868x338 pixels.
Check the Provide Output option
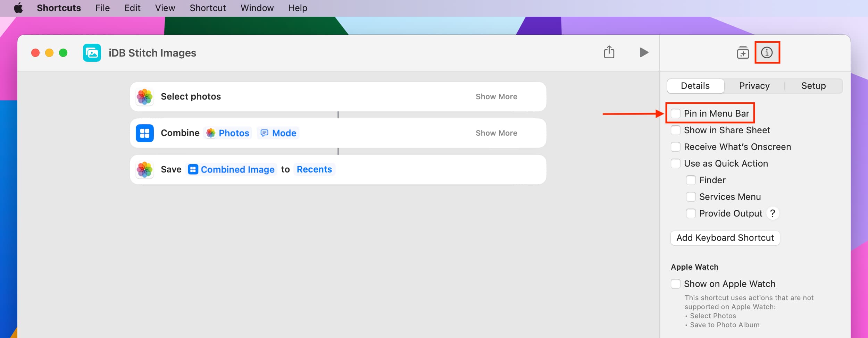[x=691, y=213]
